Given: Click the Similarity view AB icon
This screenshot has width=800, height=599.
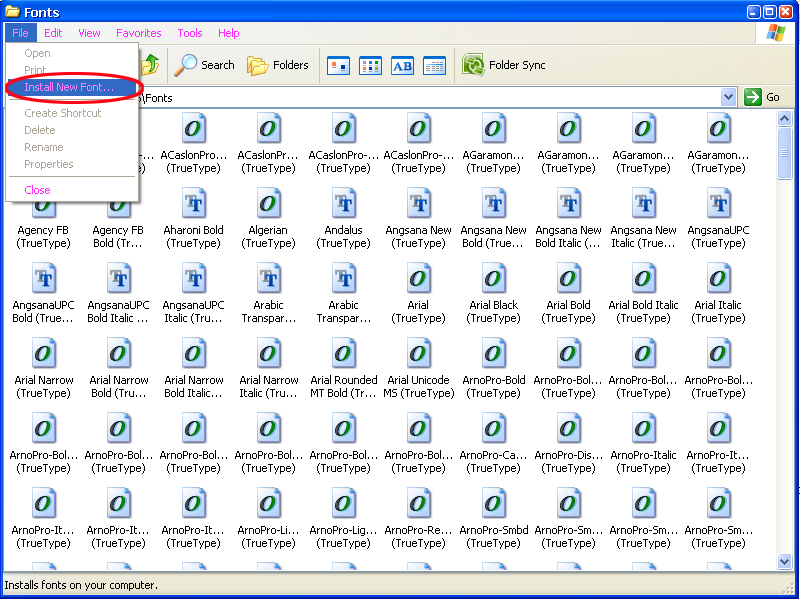Looking at the screenshot, I should (402, 66).
